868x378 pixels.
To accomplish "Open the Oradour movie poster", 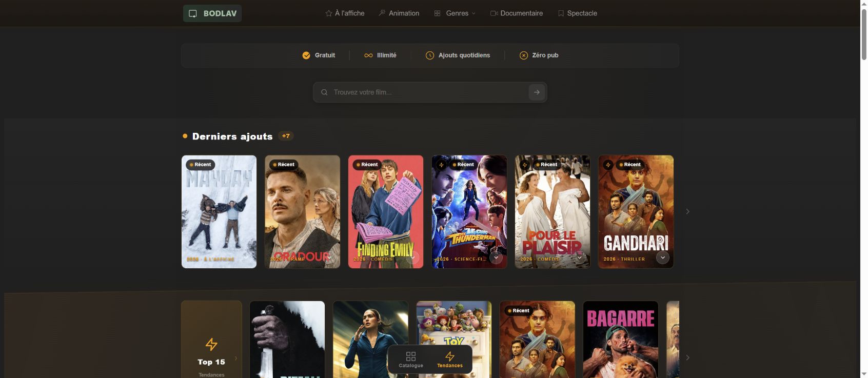I will point(302,212).
